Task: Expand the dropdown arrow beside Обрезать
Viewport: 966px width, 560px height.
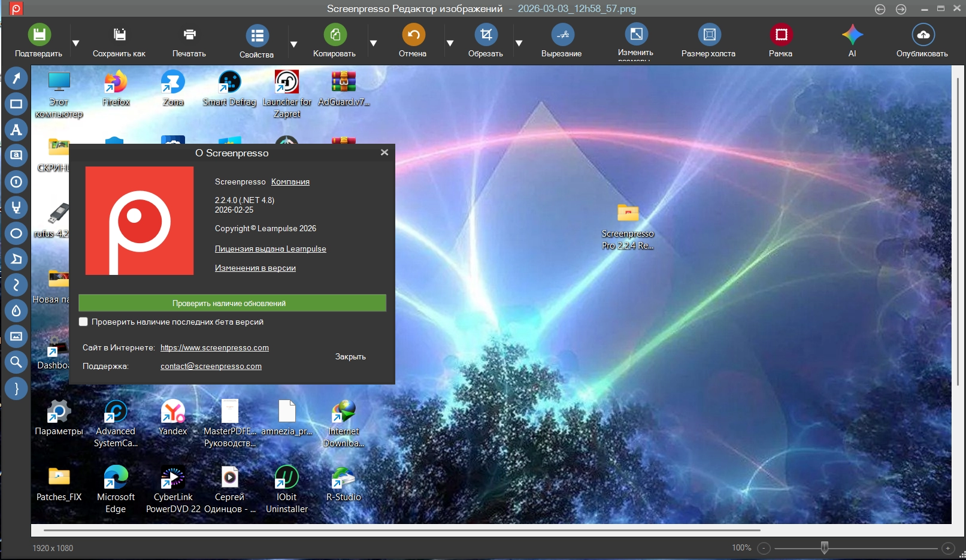Action: 519,43
